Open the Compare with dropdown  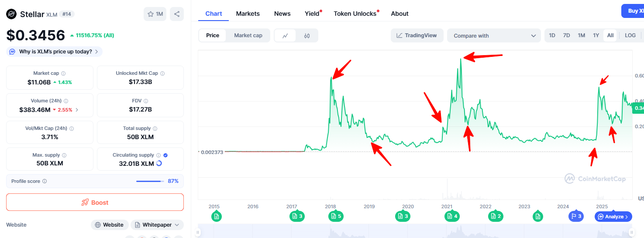pos(494,36)
